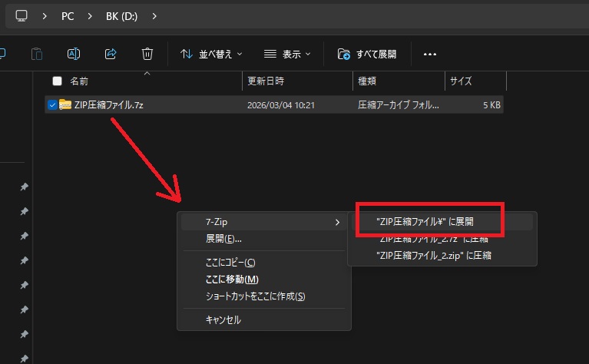Uncheck the checkbox for ZIP圧縮ファイル.7z
This screenshot has height=364, width=589.
click(52, 105)
